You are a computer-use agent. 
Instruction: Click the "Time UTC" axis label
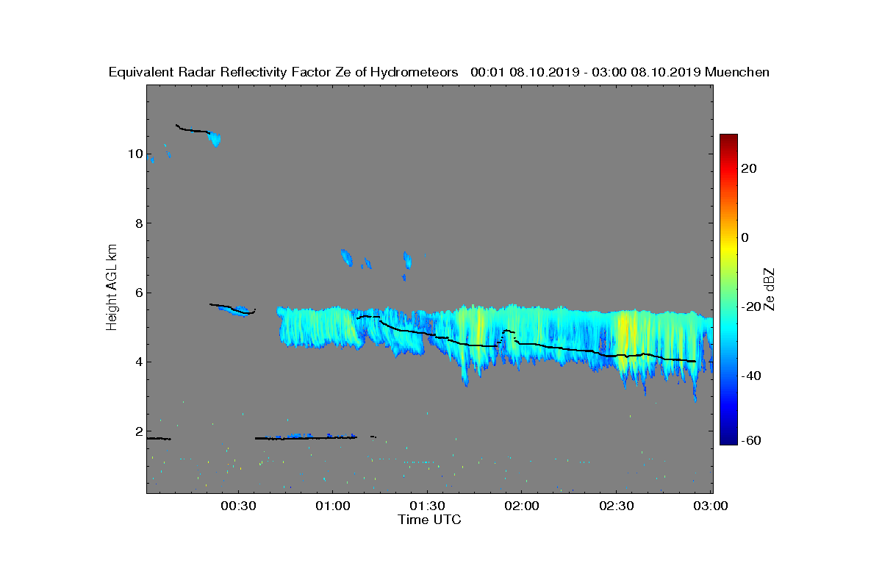[x=429, y=520]
